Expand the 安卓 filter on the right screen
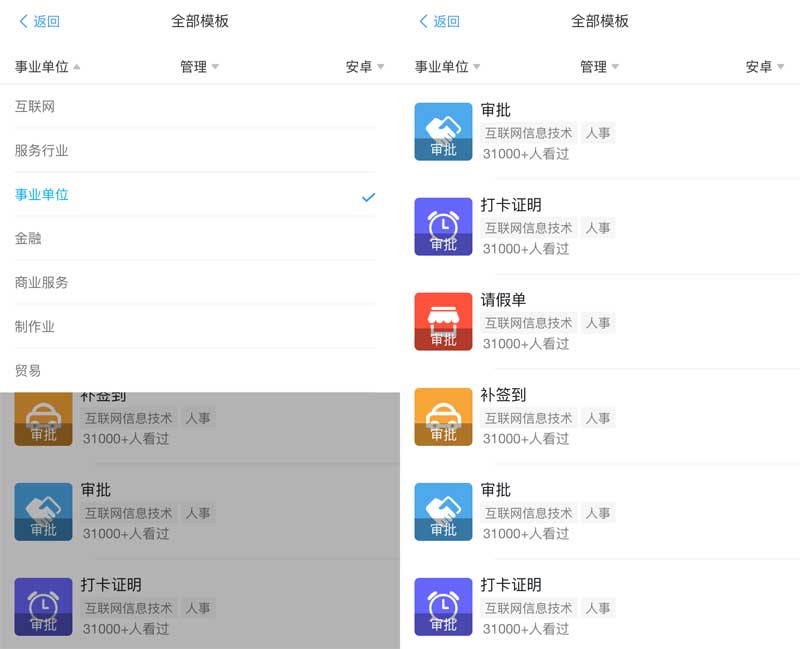The height and width of the screenshot is (649, 800). pos(765,66)
